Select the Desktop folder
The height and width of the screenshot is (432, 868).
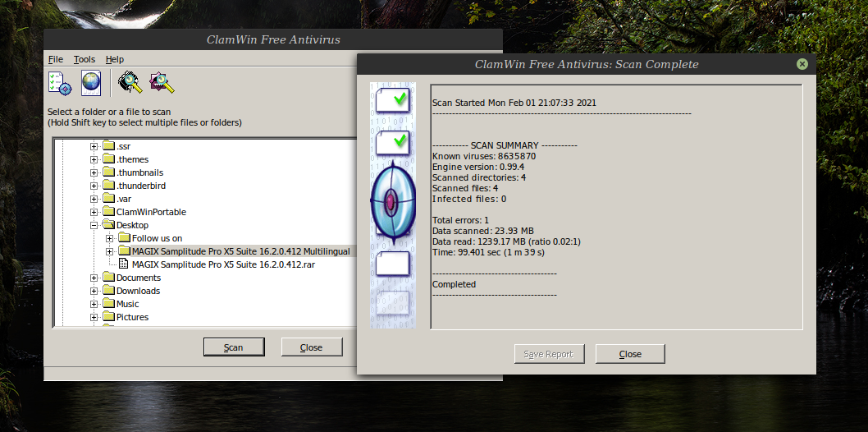(x=132, y=225)
